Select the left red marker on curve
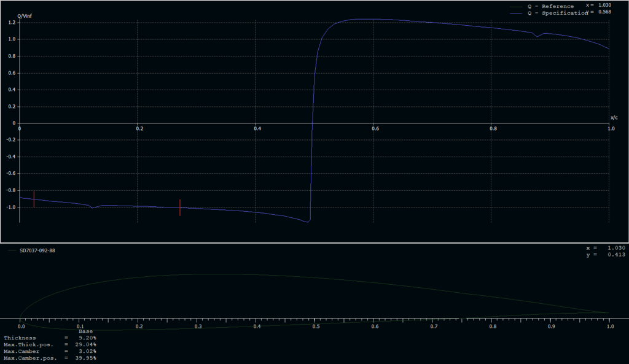Image resolution: width=629 pixels, height=364 pixels. [34, 199]
